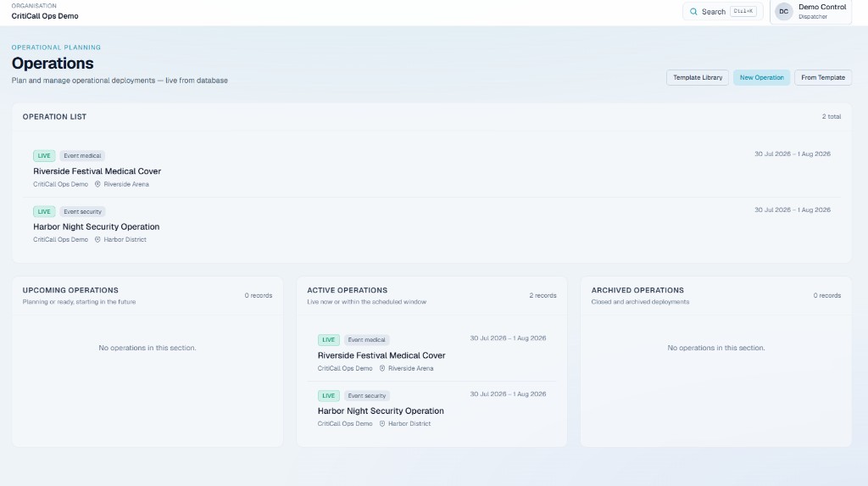Click LIVE badge on Harbor Night in Active Operations
This screenshot has height=486, width=868.
[329, 396]
